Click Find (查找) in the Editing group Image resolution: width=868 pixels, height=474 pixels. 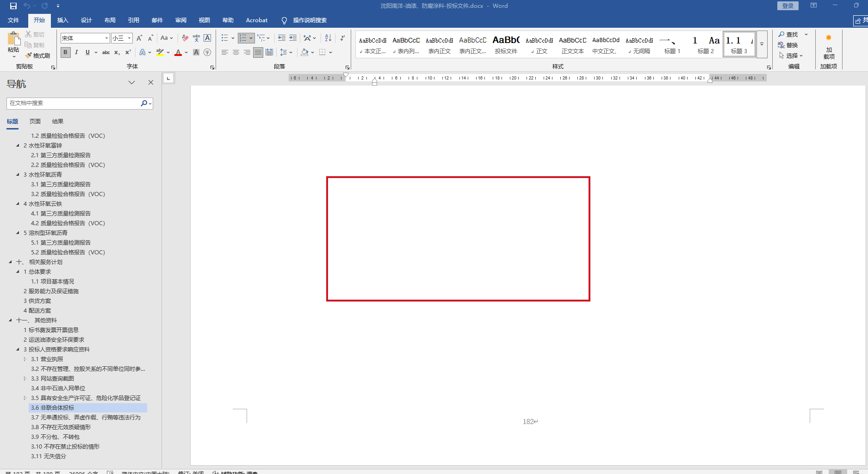point(788,34)
